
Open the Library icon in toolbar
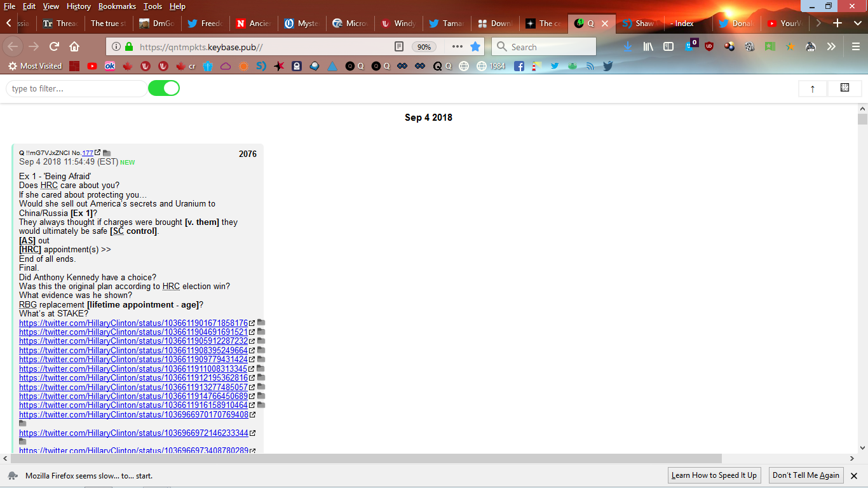648,46
